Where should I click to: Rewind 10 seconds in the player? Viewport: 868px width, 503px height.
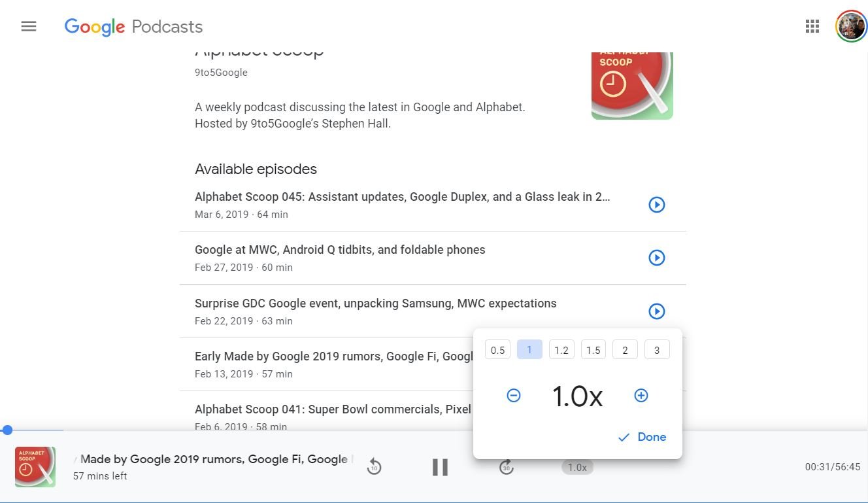pyautogui.click(x=374, y=467)
